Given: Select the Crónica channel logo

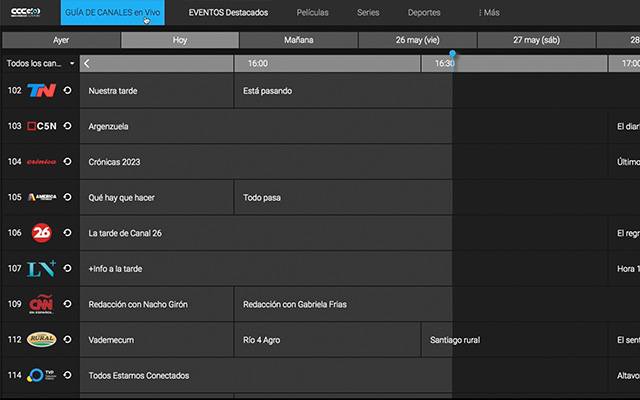Looking at the screenshot, I should coord(41,162).
